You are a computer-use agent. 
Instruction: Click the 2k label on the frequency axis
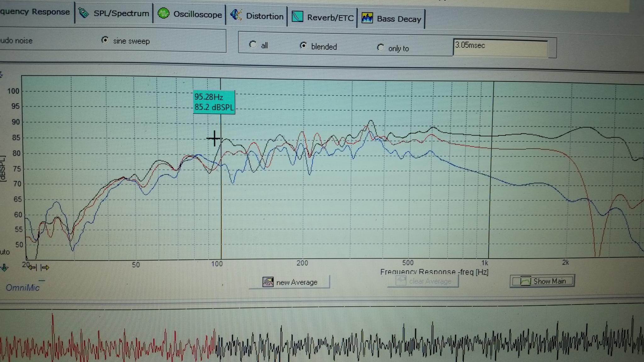click(x=565, y=262)
